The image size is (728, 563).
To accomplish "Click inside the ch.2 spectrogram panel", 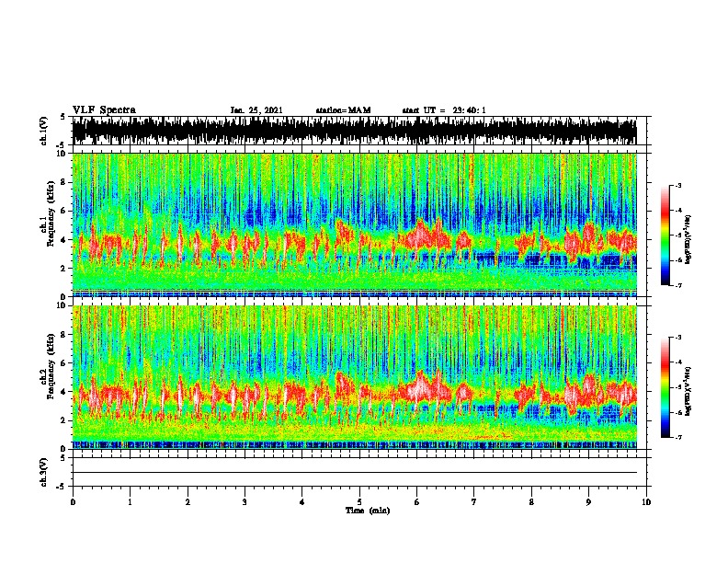I will [x=354, y=377].
